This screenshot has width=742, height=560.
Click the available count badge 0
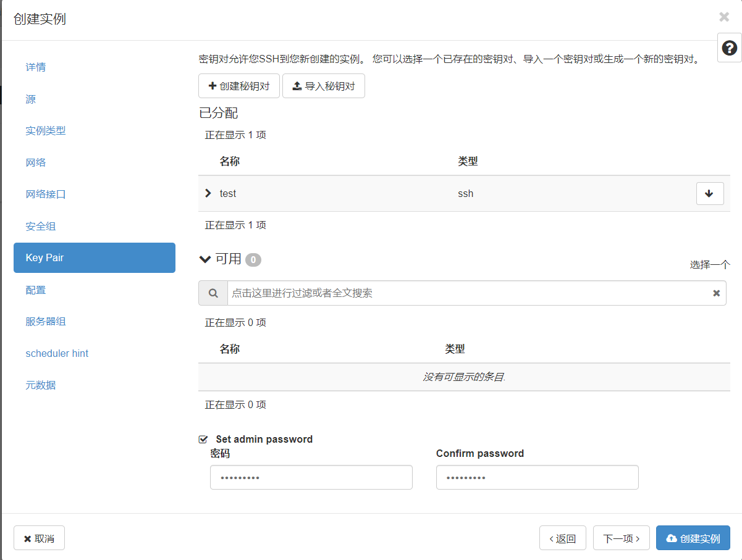tap(253, 260)
